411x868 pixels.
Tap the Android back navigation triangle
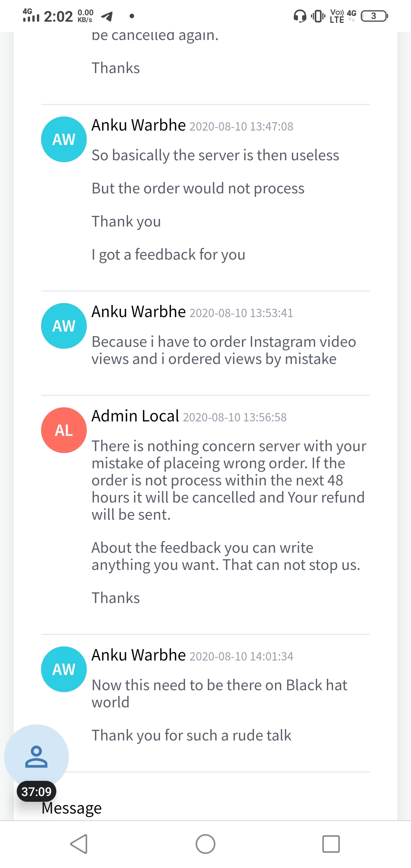tap(79, 844)
